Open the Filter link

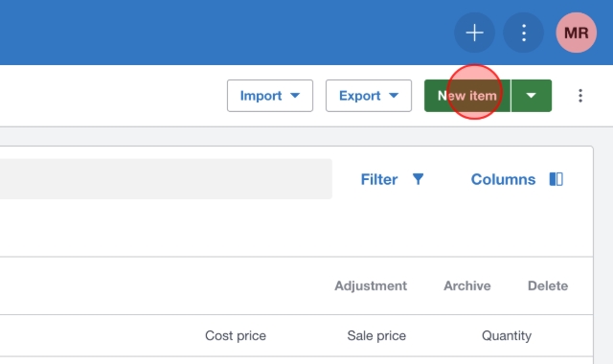tap(379, 179)
